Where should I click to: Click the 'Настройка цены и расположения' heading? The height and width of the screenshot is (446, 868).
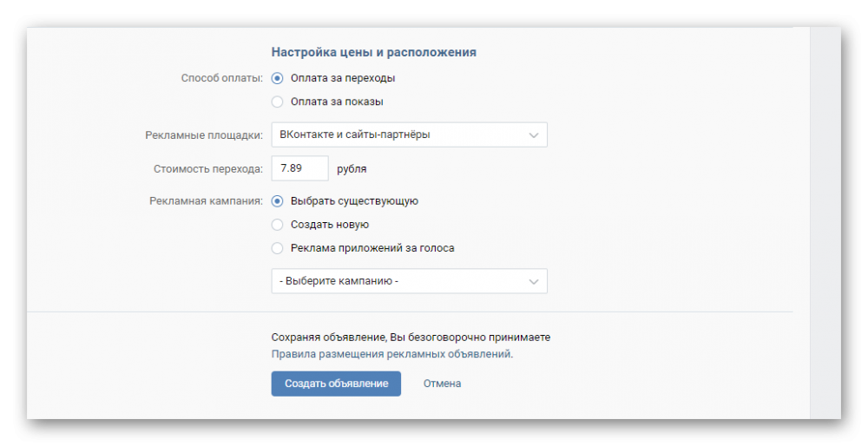373,53
